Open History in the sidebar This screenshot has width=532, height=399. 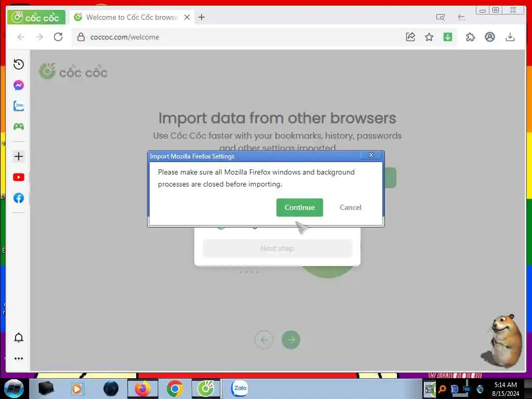pyautogui.click(x=19, y=64)
